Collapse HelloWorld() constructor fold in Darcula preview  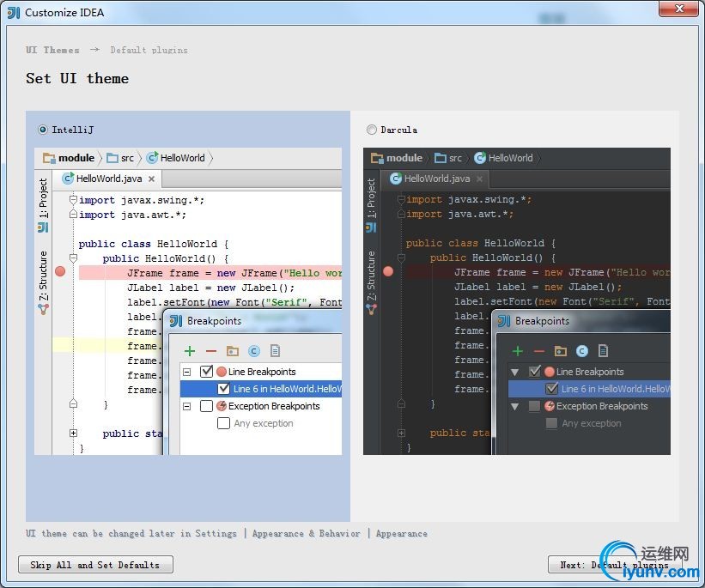pos(402,258)
